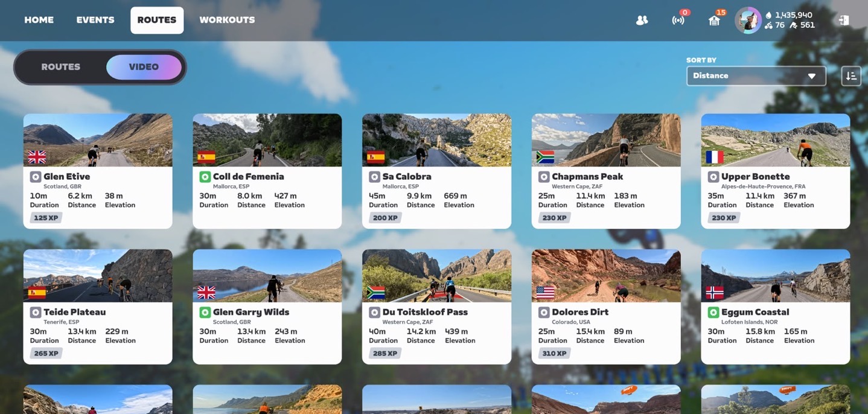Click the Spanish flag on Teide Plateau card
This screenshot has height=414, width=868.
point(37,293)
